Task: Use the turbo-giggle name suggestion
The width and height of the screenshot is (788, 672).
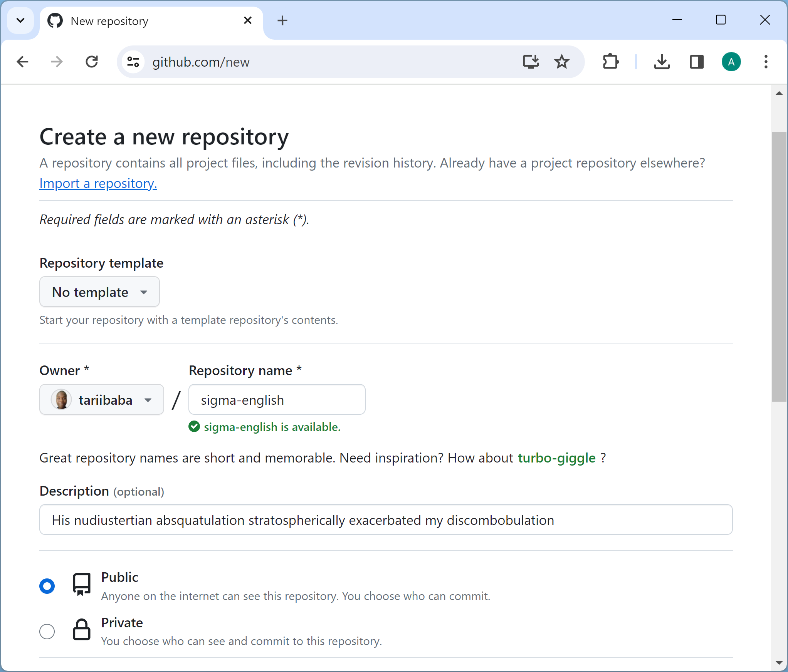Action: tap(556, 458)
